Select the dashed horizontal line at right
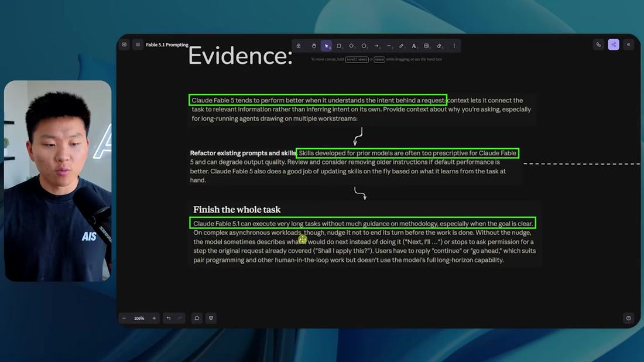The width and height of the screenshot is (644, 362). 581,163
